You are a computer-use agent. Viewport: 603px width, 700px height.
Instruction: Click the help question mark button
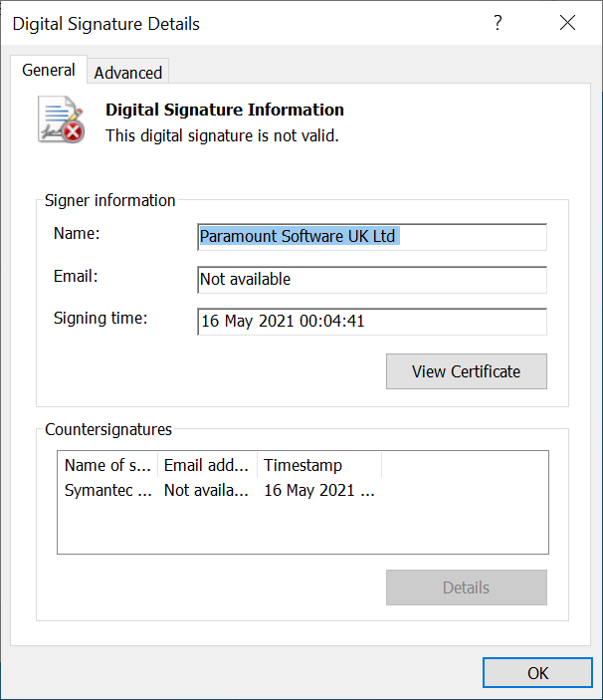(x=498, y=23)
